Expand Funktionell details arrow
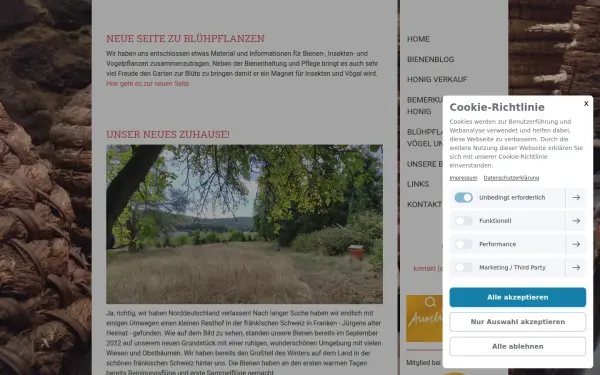600x375 pixels. (x=576, y=221)
